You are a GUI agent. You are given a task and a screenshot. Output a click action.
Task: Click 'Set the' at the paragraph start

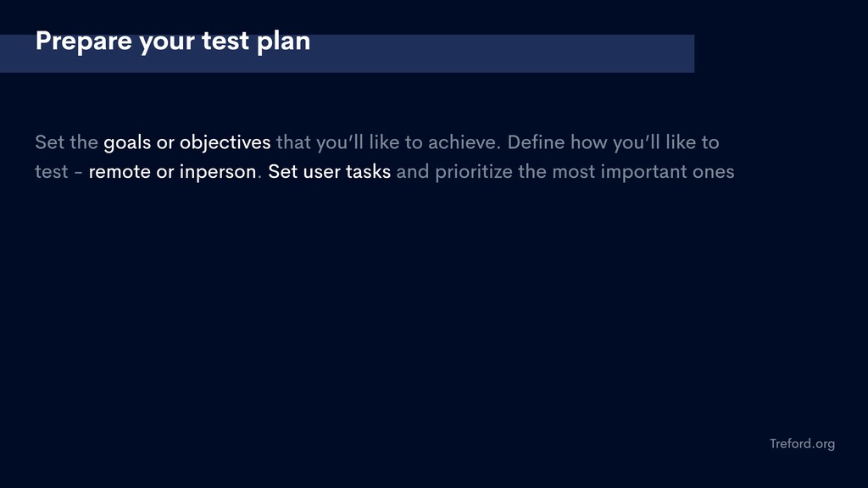click(66, 142)
